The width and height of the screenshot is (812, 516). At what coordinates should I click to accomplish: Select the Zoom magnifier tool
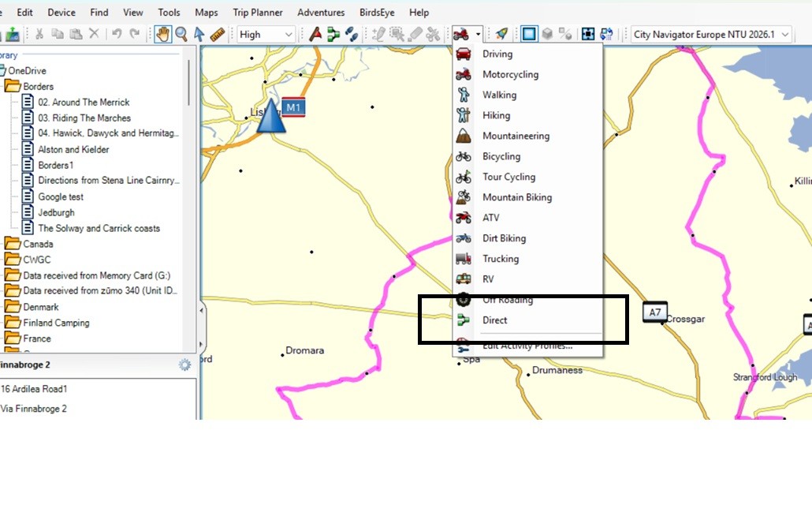(x=181, y=34)
